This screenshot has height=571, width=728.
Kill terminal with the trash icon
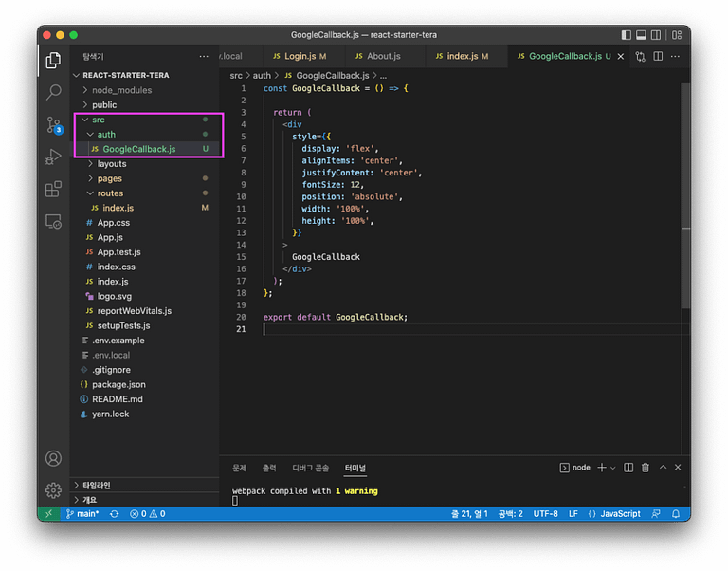[646, 468]
